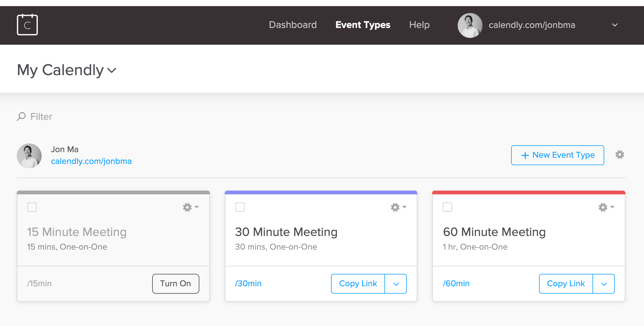Expand the My Calendly dropdown
644x326 pixels.
(67, 70)
